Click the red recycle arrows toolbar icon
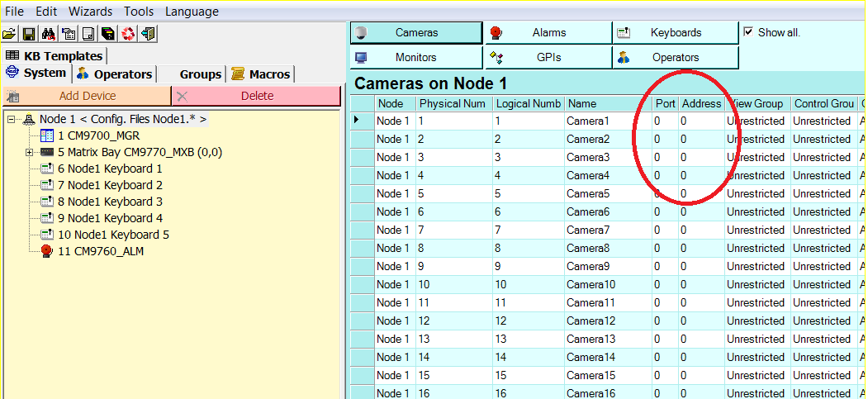 coord(128,34)
